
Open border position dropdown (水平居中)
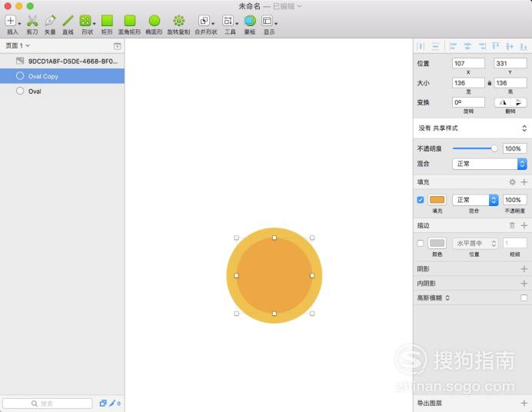tap(475, 243)
